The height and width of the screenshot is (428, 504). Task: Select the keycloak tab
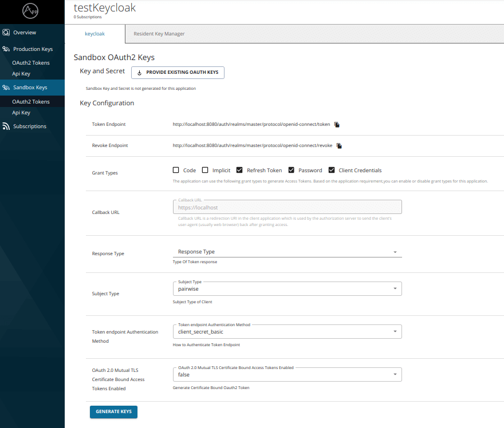tap(94, 34)
